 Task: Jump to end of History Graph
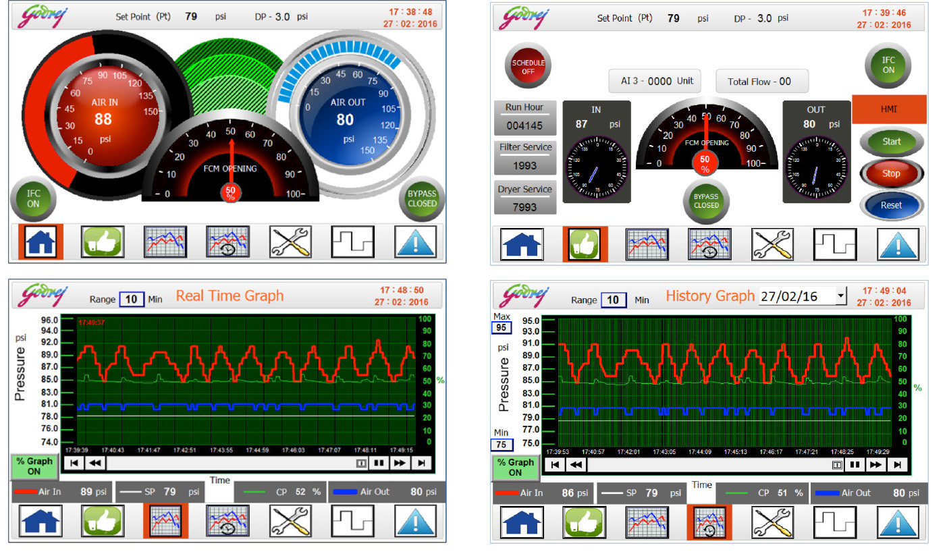[x=897, y=464]
